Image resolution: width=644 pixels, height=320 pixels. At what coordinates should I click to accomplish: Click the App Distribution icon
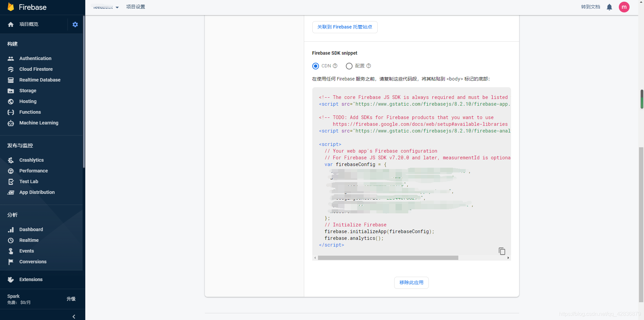click(11, 192)
